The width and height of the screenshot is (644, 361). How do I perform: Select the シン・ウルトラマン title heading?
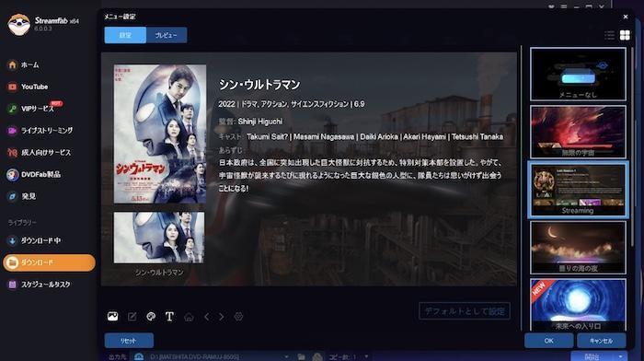coord(259,85)
